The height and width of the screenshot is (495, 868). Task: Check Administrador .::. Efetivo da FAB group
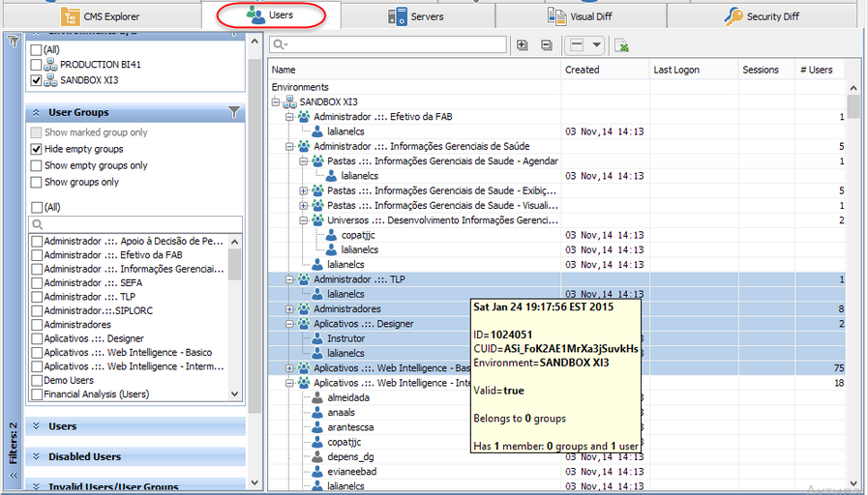pos(37,255)
